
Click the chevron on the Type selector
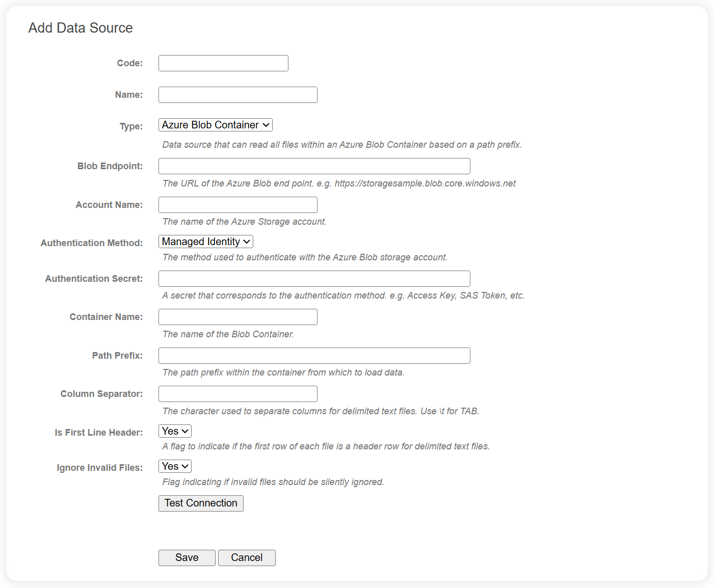pos(266,125)
